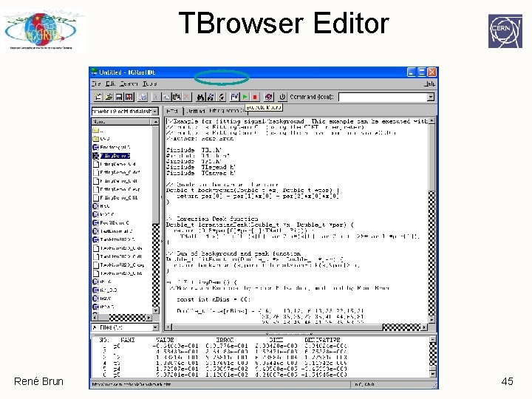Open the directory path combo box
Image resolution: width=532 pixels, height=399 pixels.
pyautogui.click(x=125, y=112)
